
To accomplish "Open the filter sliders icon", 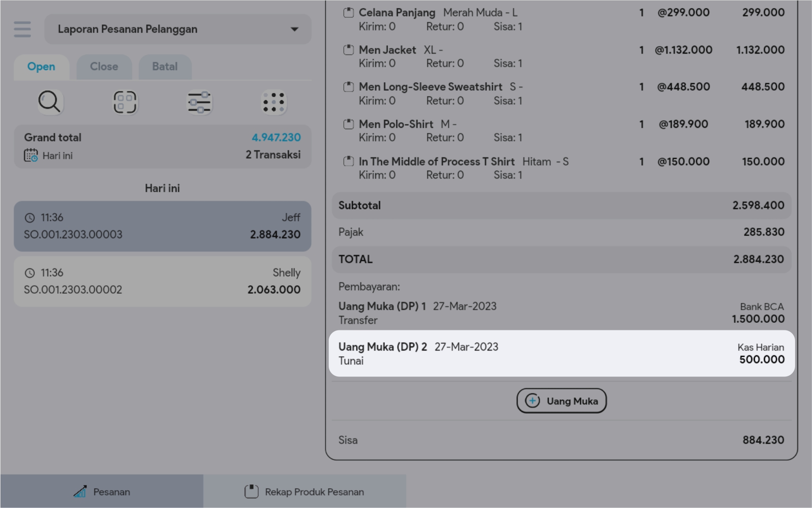I will point(199,102).
